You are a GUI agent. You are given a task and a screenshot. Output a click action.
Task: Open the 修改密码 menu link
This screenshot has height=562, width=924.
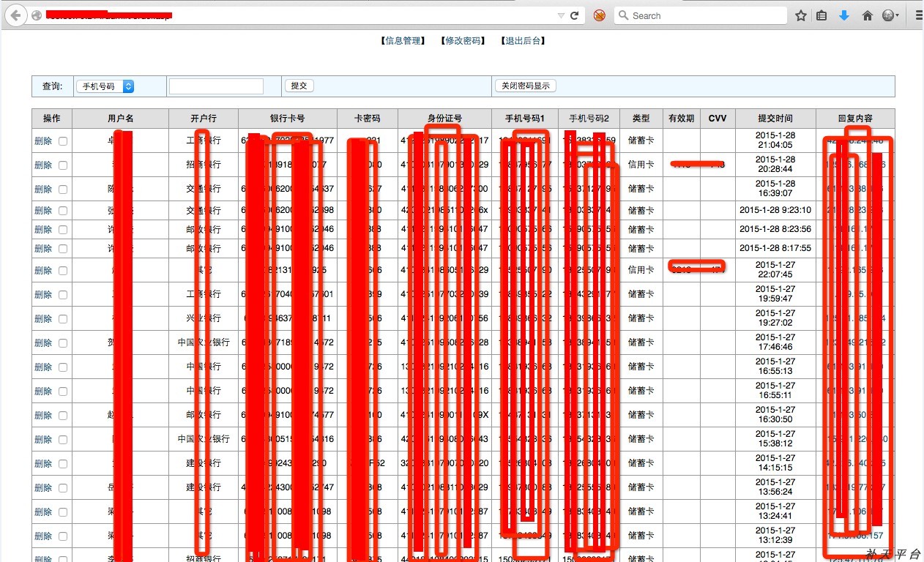pos(463,41)
